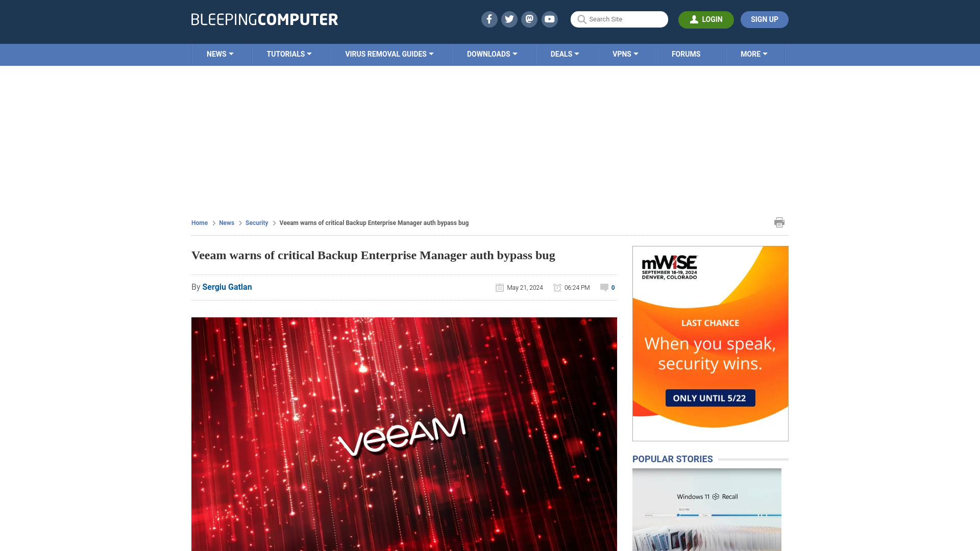Click the BleepingComputer Facebook icon
Image resolution: width=980 pixels, height=551 pixels.
point(489,19)
